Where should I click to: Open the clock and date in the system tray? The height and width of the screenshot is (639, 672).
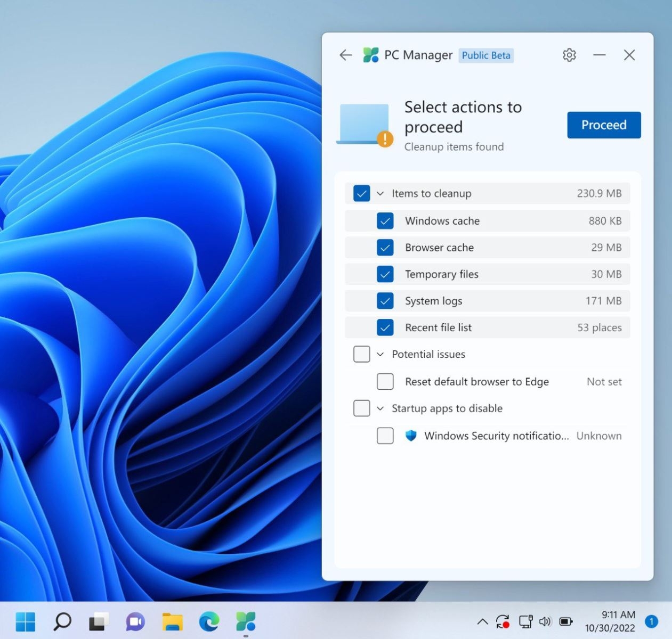coord(610,621)
